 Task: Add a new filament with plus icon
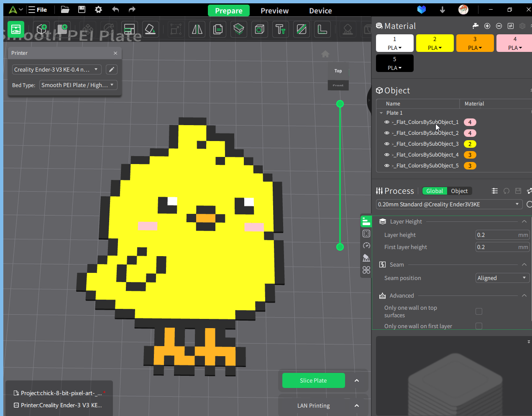(487, 26)
